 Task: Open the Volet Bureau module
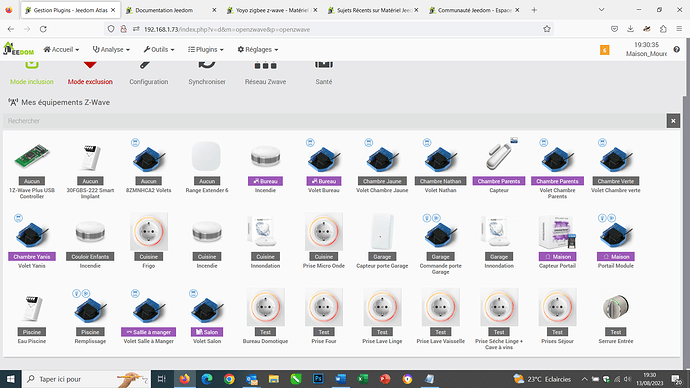(x=323, y=166)
